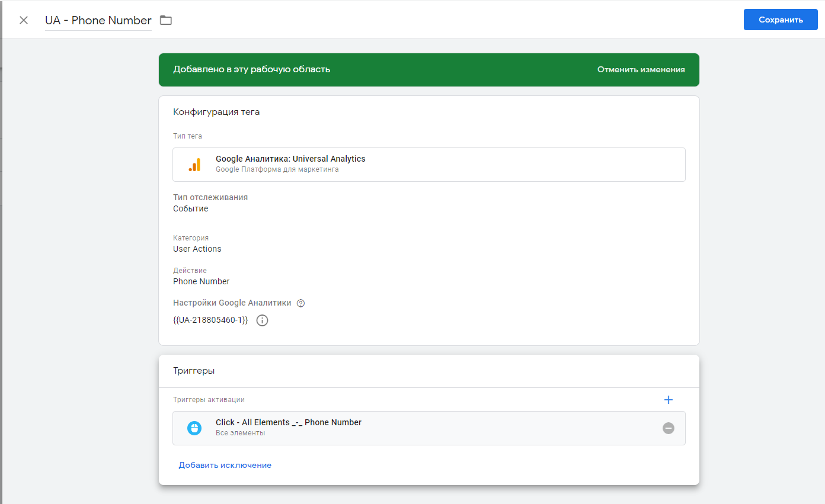Add a trigger with the plus icon
Image resolution: width=825 pixels, height=504 pixels.
pos(669,400)
